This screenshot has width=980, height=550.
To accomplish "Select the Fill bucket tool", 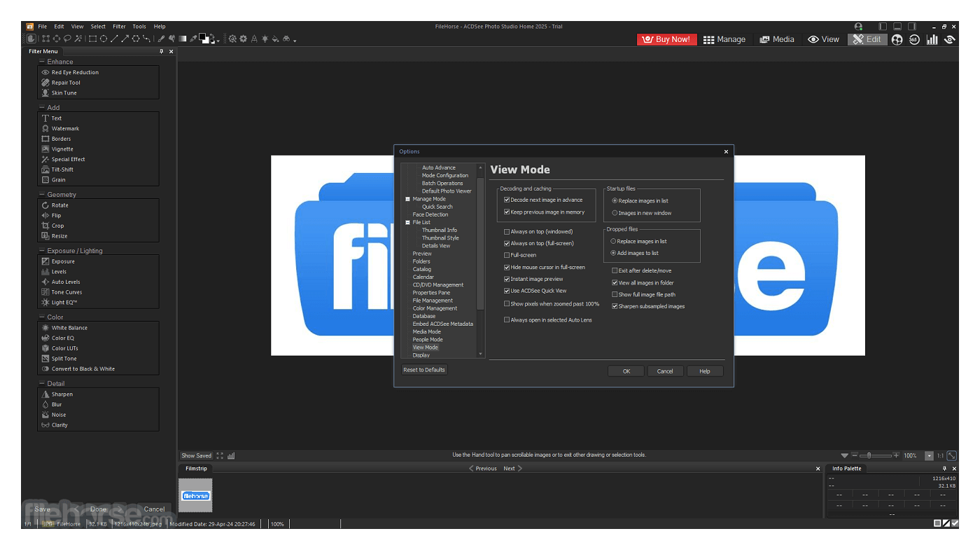I will click(275, 39).
